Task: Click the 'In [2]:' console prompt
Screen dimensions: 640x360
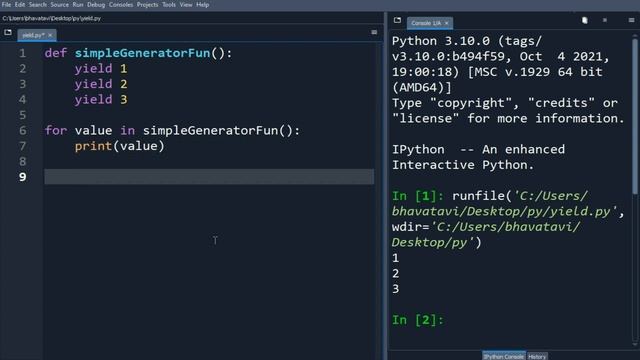Action: pos(418,320)
